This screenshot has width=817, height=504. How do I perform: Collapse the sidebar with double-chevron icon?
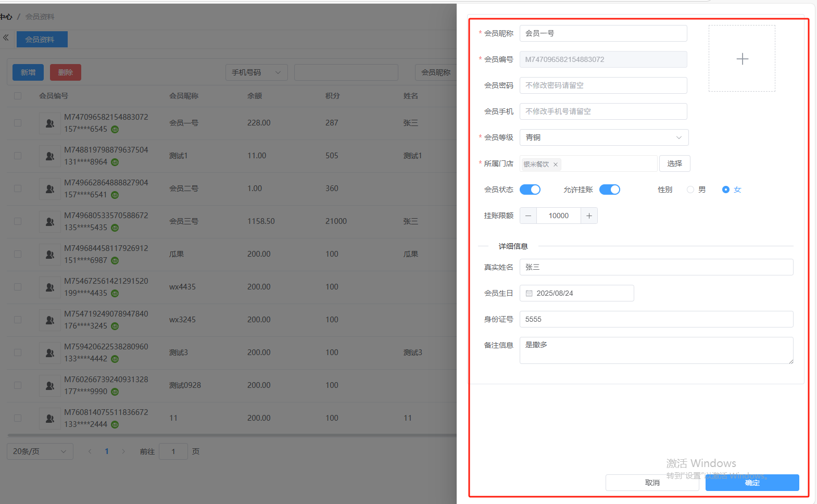[x=6, y=37]
